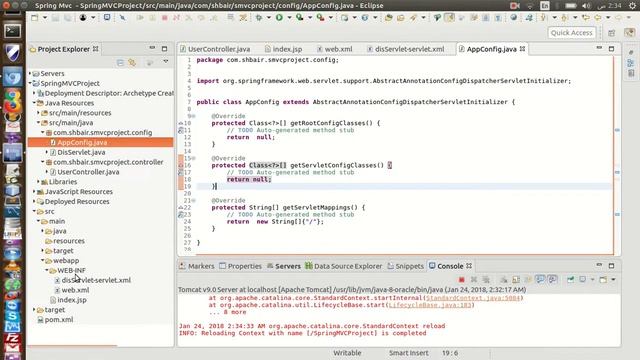Click the Quick Access search field
This screenshot has height=360, width=640.
tap(571, 33)
